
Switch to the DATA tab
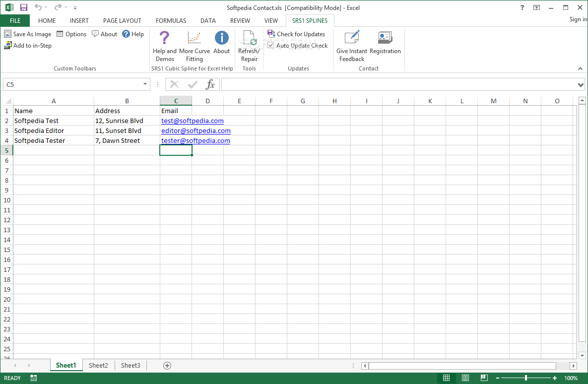tap(208, 21)
